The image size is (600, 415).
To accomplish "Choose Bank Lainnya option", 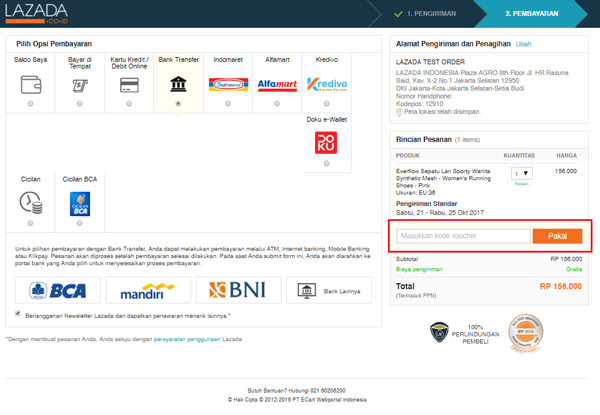I will tap(329, 290).
